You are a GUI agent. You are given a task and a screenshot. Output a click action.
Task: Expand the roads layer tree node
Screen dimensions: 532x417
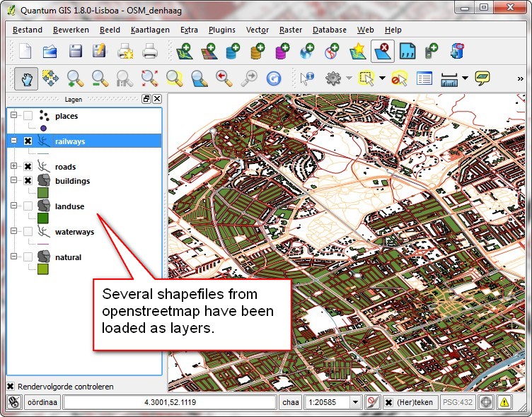pyautogui.click(x=13, y=166)
